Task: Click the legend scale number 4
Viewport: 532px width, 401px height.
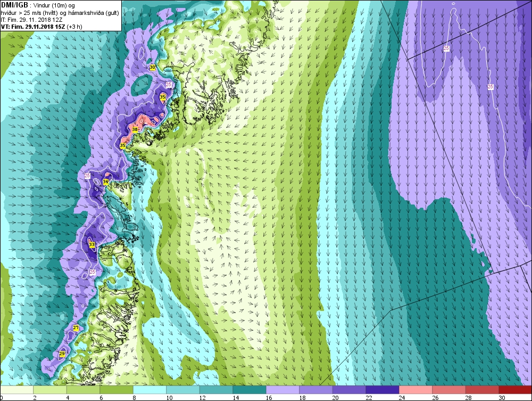Action: click(68, 398)
